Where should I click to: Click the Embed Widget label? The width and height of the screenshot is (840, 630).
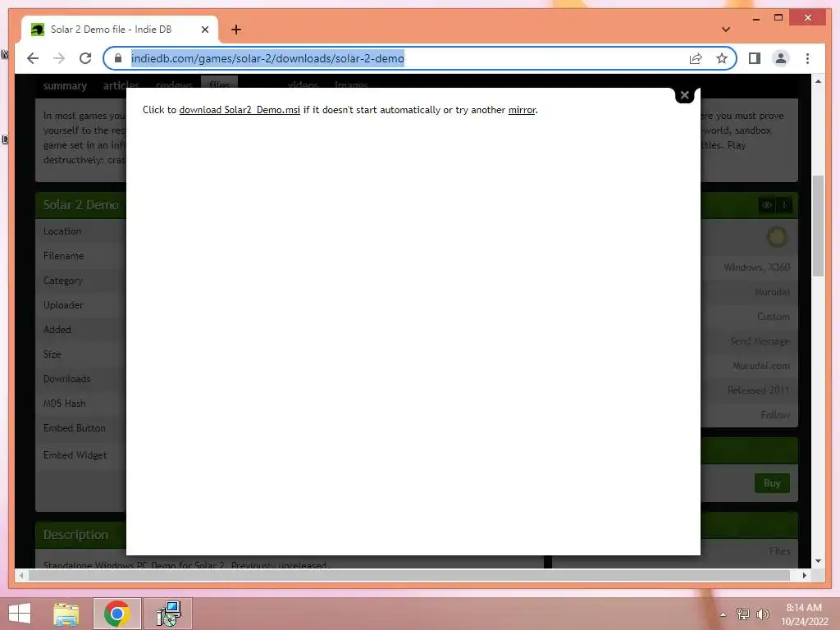point(75,454)
